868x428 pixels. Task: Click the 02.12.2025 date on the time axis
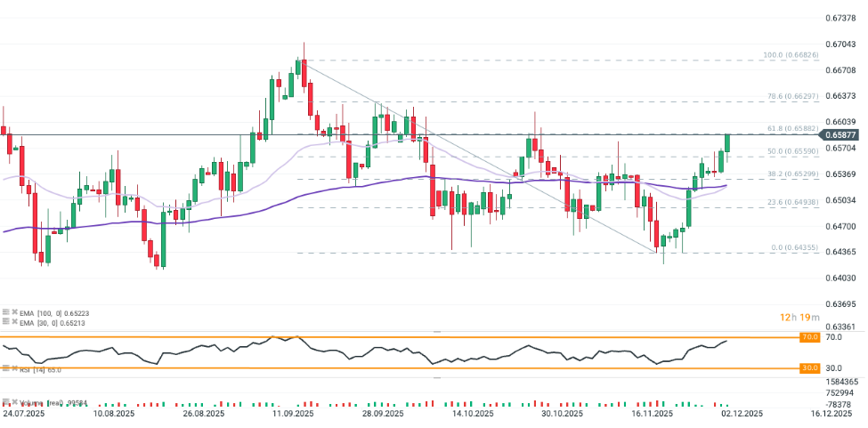click(x=742, y=414)
